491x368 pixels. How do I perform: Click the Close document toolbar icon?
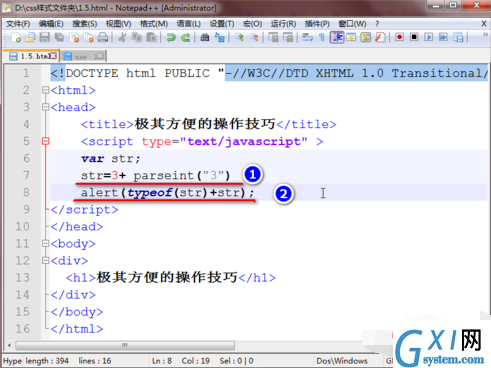(x=74, y=37)
